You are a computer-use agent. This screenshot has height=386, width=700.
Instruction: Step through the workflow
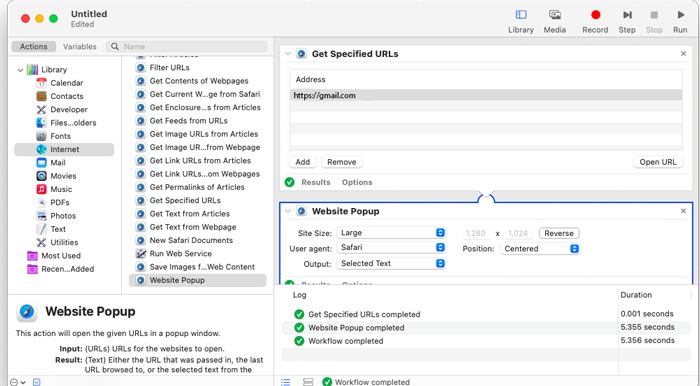[627, 21]
